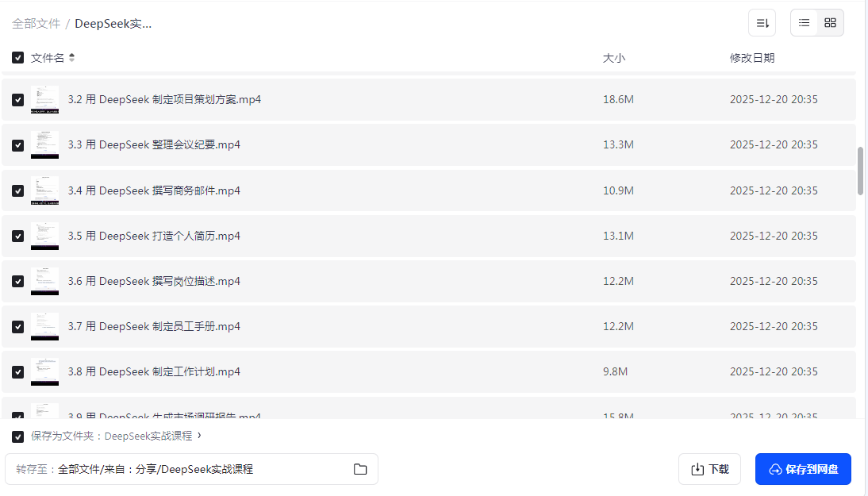The height and width of the screenshot is (496, 868).
Task: Uncheck the 保存为文件夹 checkbox
Action: [x=17, y=436]
